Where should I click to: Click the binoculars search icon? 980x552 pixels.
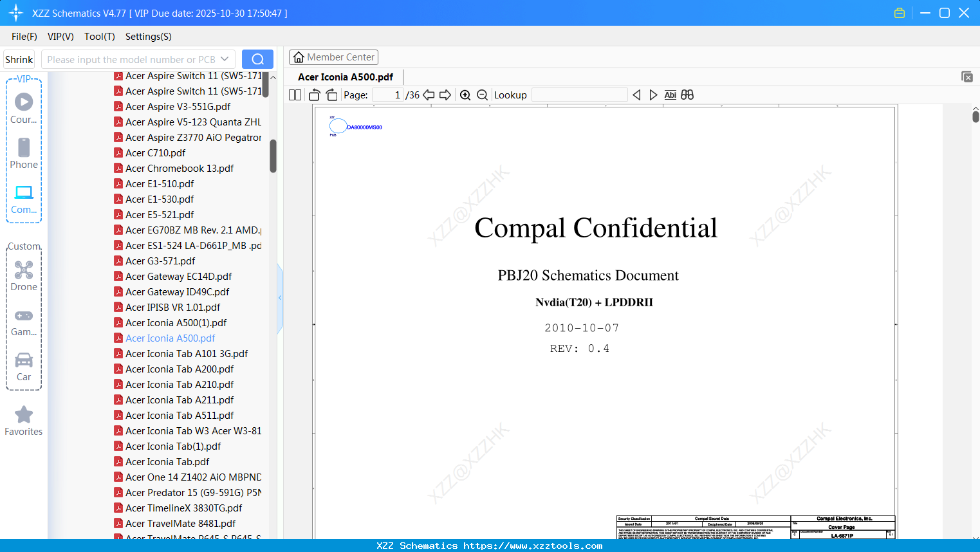coord(687,95)
